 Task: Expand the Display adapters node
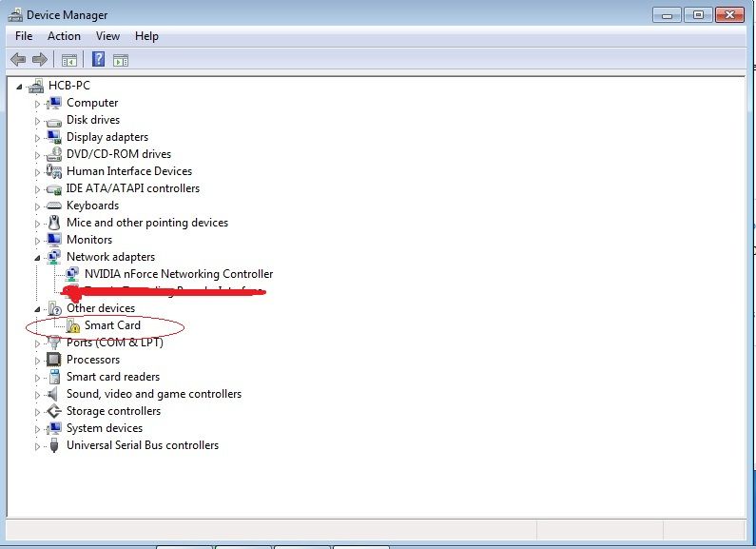coord(38,138)
